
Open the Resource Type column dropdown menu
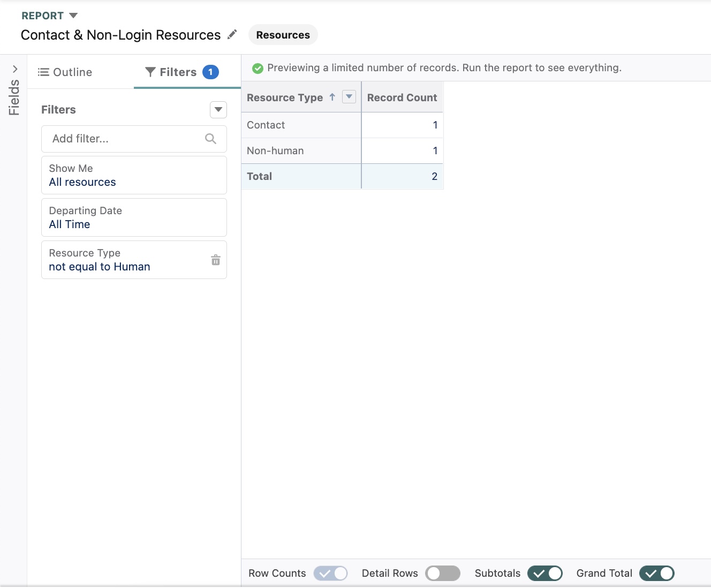(x=349, y=97)
